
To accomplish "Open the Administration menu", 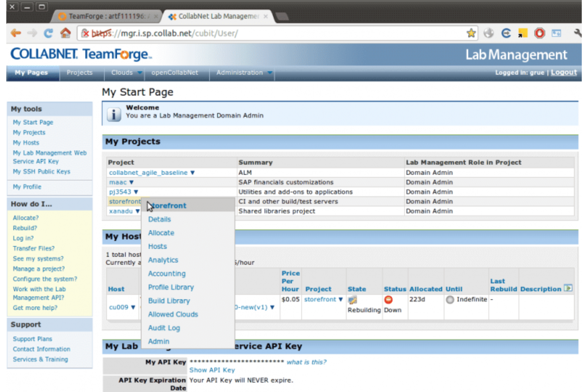I will click(x=240, y=73).
